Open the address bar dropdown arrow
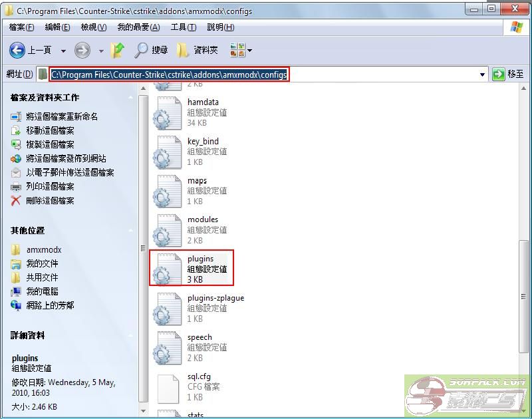 click(483, 74)
